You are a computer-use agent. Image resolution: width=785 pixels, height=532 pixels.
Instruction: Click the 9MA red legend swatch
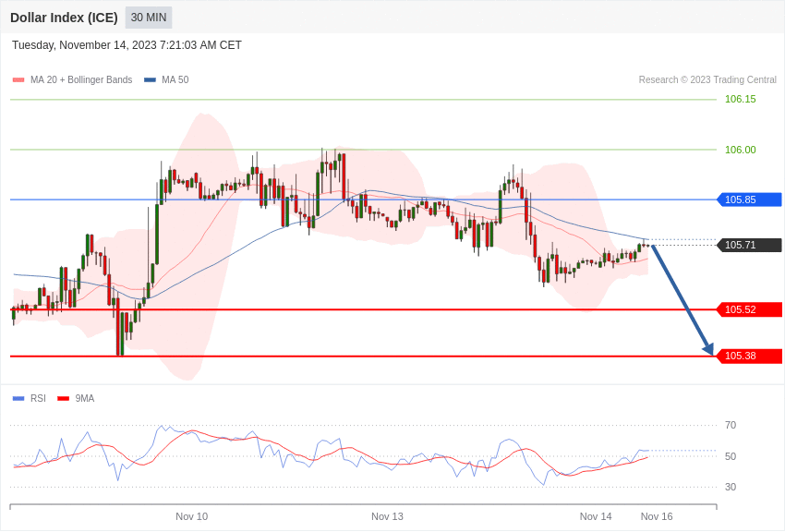tap(64, 399)
